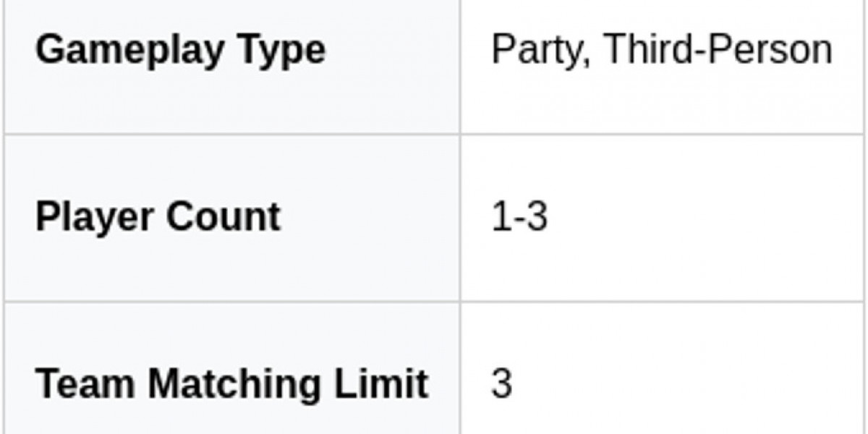Click the last digit of the "1-3" range
Viewport: 868px width, 434px height.
537,217
